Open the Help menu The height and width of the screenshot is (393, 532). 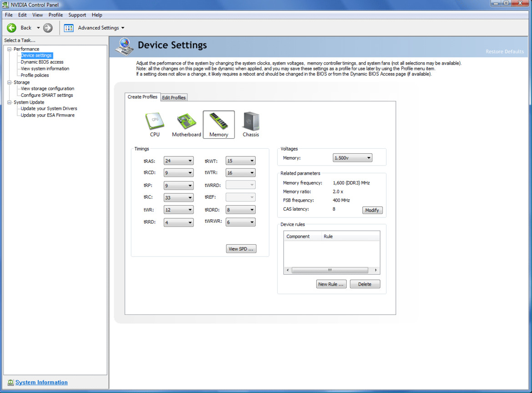[96, 15]
